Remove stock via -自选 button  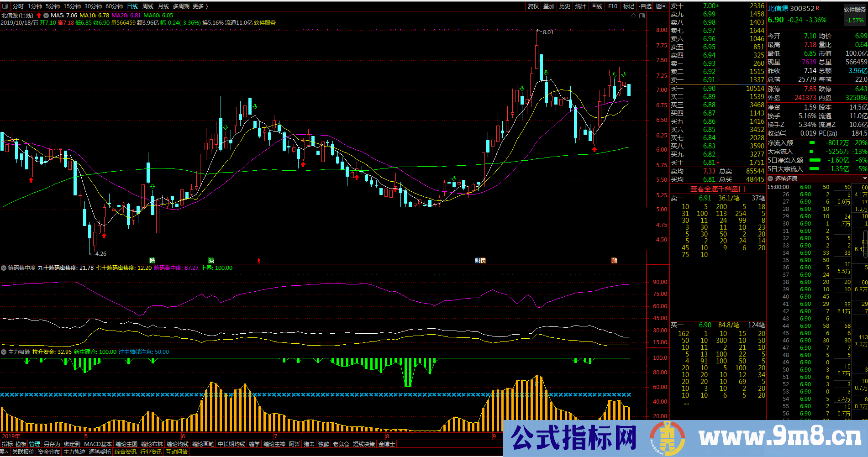645,6
